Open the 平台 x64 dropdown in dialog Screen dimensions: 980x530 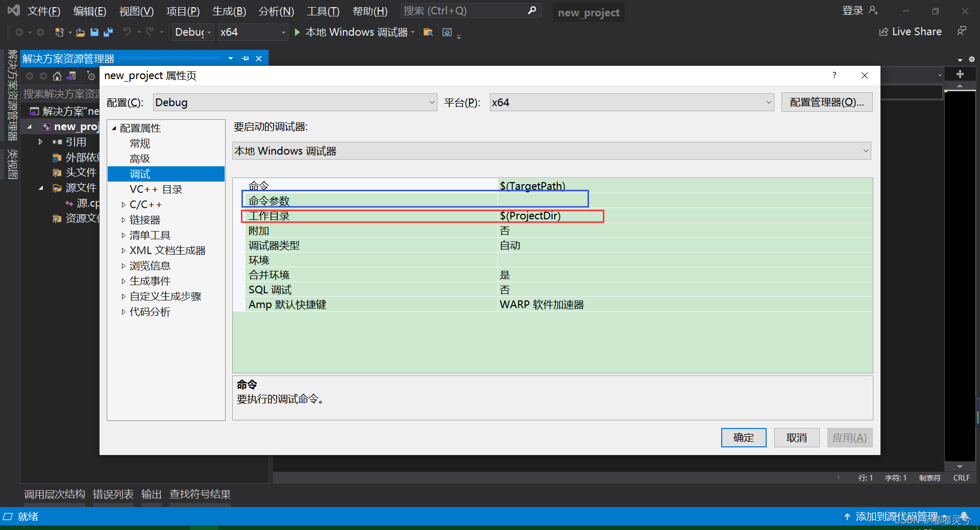tap(632, 103)
